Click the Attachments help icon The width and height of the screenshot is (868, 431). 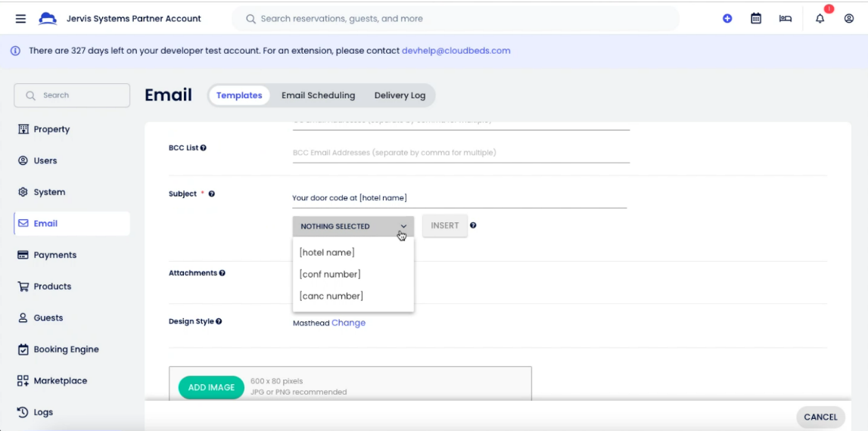pyautogui.click(x=222, y=273)
